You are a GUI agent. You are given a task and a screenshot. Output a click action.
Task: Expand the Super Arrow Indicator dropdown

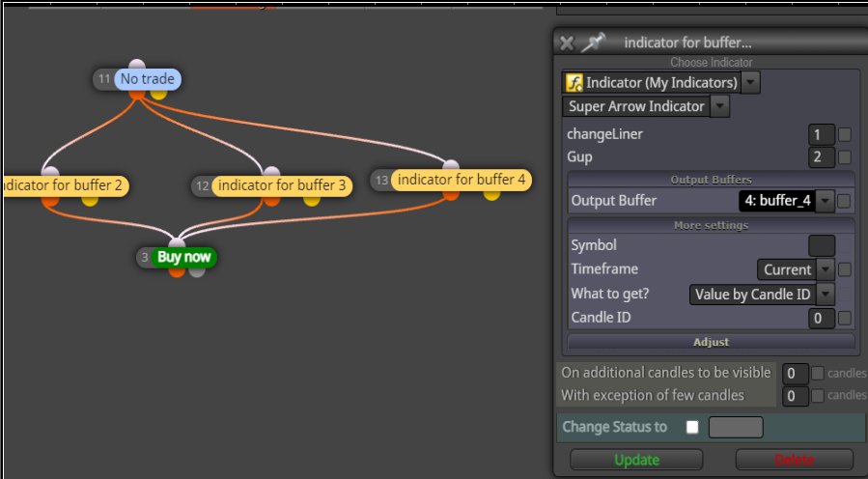point(719,106)
